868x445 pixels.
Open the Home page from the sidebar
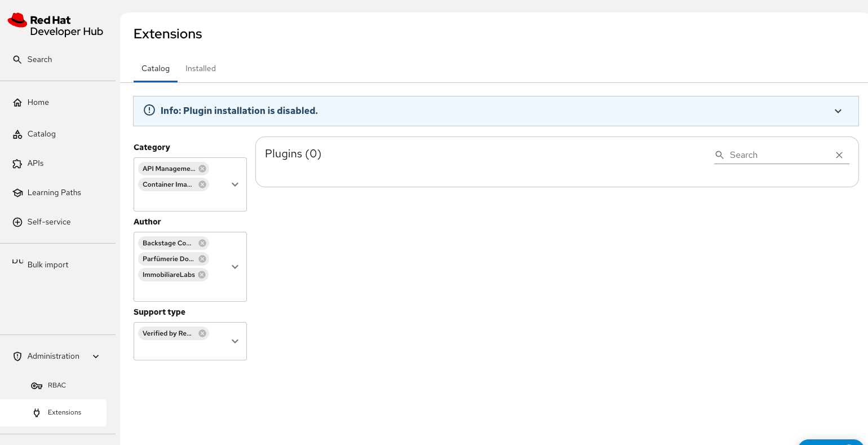tap(38, 102)
